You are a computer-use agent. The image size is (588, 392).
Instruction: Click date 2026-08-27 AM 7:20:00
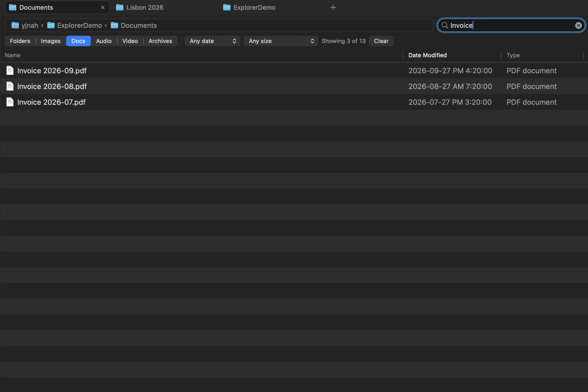[450, 86]
